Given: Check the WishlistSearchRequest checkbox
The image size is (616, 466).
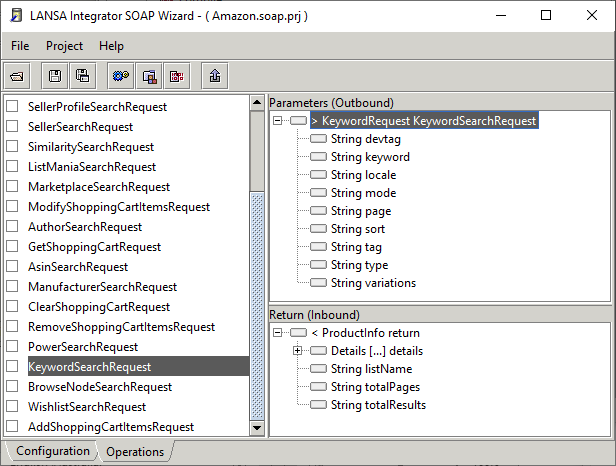Looking at the screenshot, I should (x=12, y=406).
